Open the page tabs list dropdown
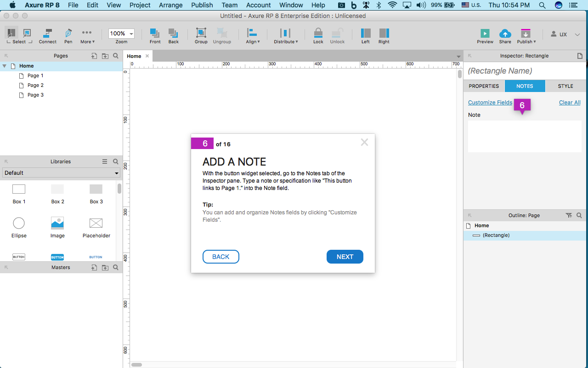This screenshot has height=368, width=588. [x=458, y=57]
